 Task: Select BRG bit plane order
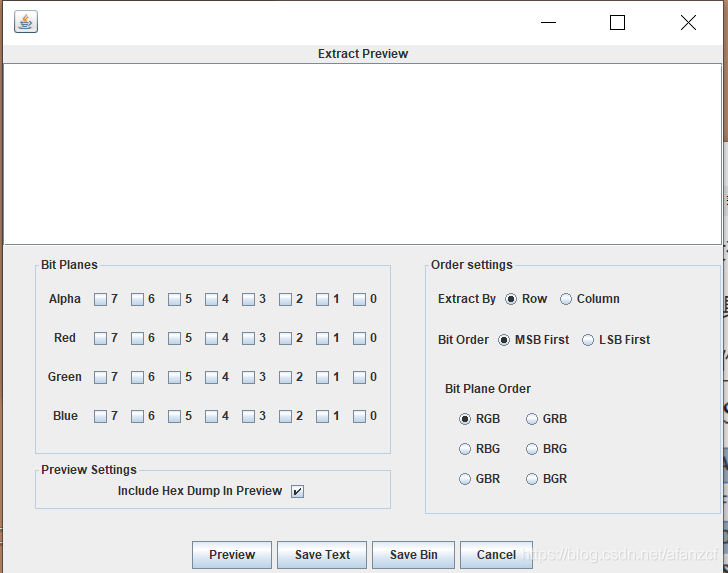532,449
